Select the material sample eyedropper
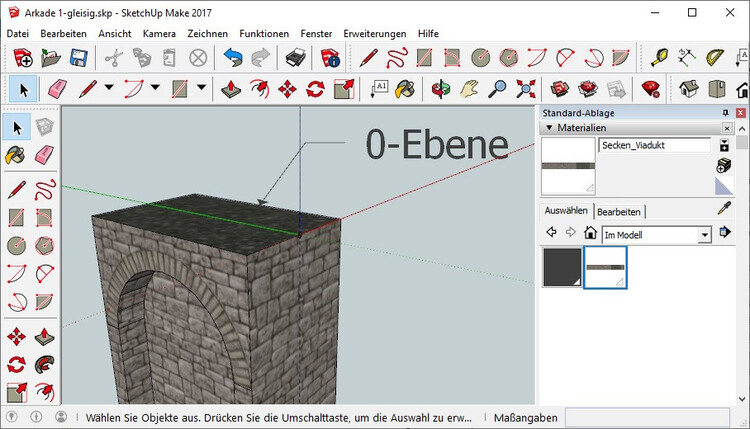750x429 pixels. 725,208
